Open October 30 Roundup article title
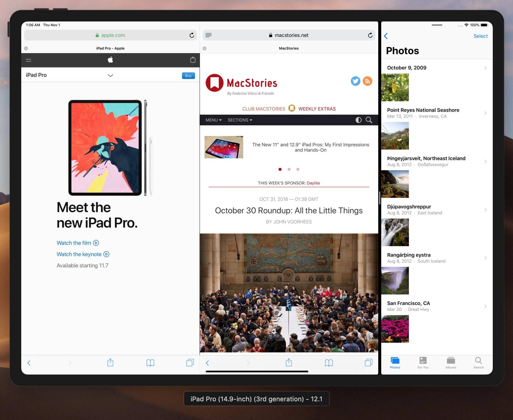The image size is (513, 420). coord(289,210)
